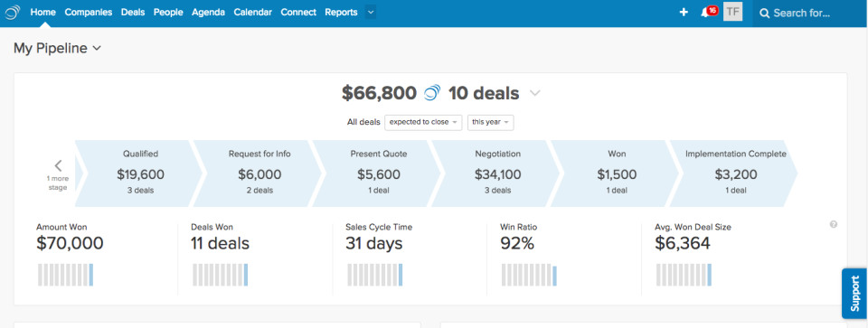
Task: Click the Amount Won bar chart
Action: 65,275
